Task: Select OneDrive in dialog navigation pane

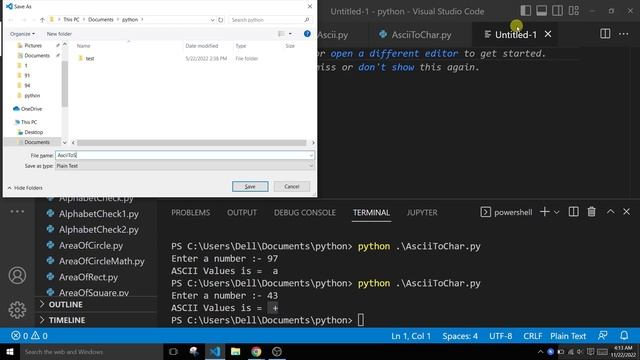Action: (x=28, y=109)
